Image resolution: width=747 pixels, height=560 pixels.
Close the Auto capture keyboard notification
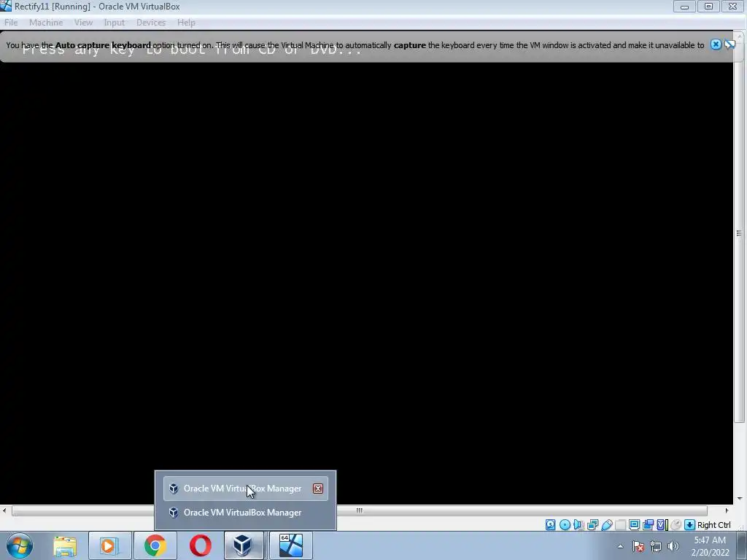click(x=716, y=44)
